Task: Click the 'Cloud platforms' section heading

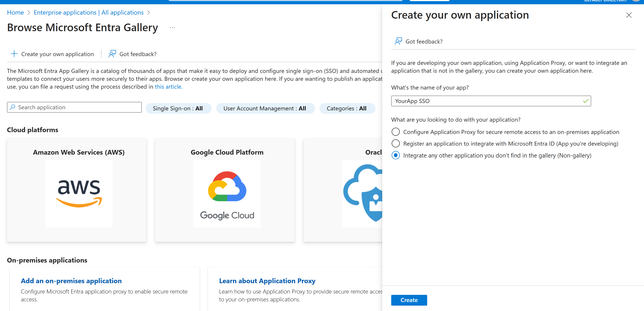Action: click(33, 130)
